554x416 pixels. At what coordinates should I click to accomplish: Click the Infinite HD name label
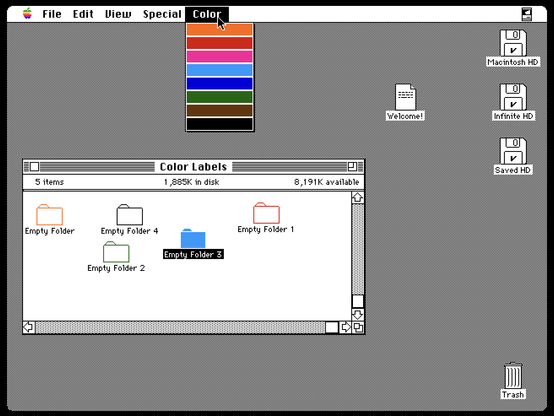coord(513,116)
